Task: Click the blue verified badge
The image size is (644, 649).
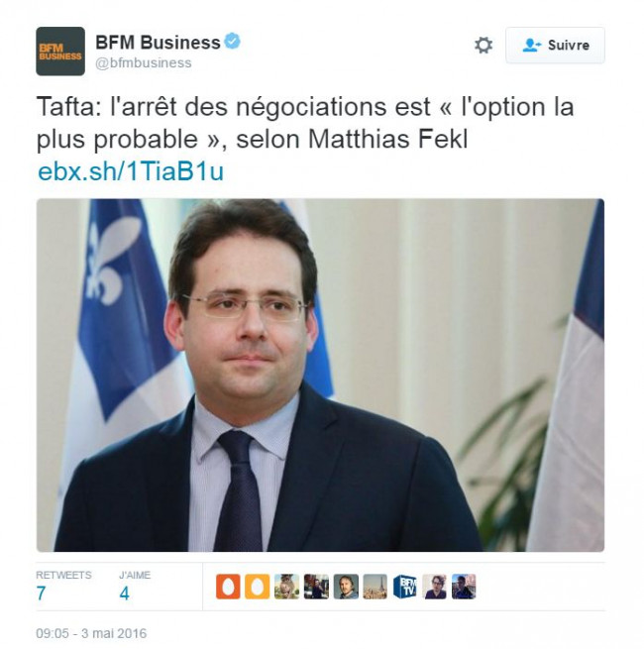Action: point(232,42)
